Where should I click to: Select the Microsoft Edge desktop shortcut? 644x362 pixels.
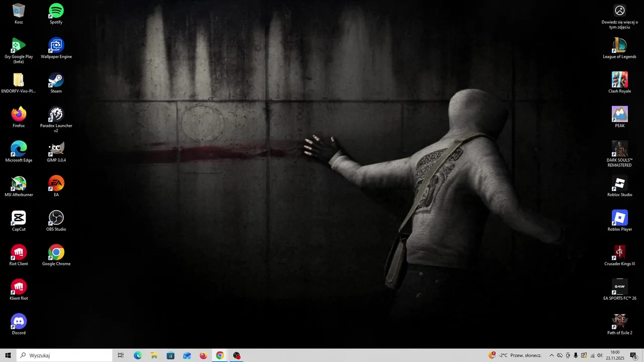[19, 152]
